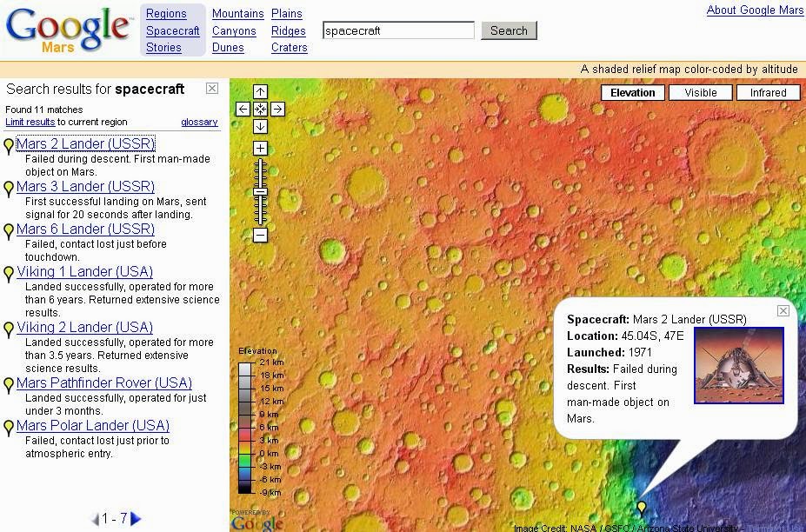Viewport: 806px width, 532px height.
Task: Close the search results panel
Action: pos(212,89)
